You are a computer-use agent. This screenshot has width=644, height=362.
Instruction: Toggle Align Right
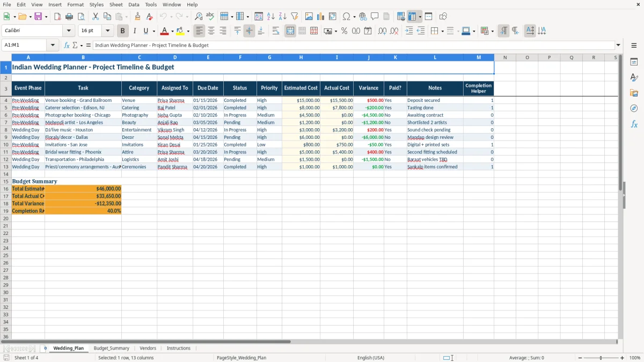(x=223, y=31)
